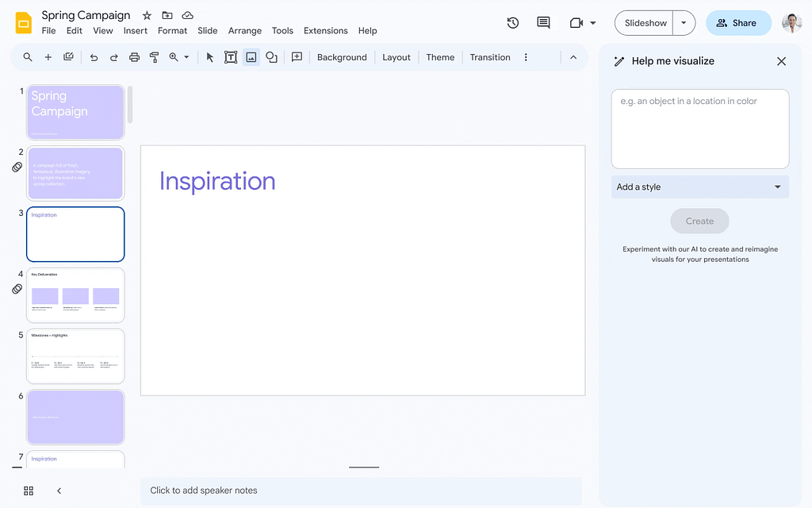Open the Extensions menu
Image resolution: width=812 pixels, height=508 pixels.
[x=325, y=31]
